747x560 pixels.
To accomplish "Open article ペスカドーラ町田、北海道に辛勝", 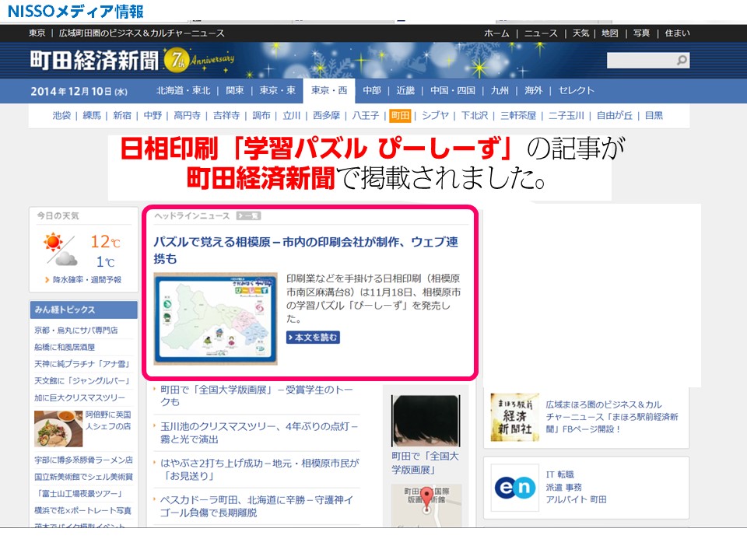I will 257,506.
